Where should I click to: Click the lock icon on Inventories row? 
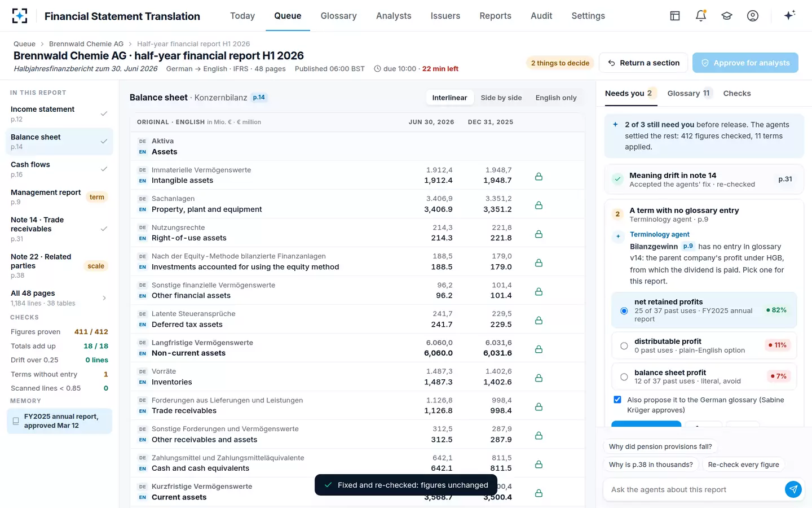tap(539, 378)
